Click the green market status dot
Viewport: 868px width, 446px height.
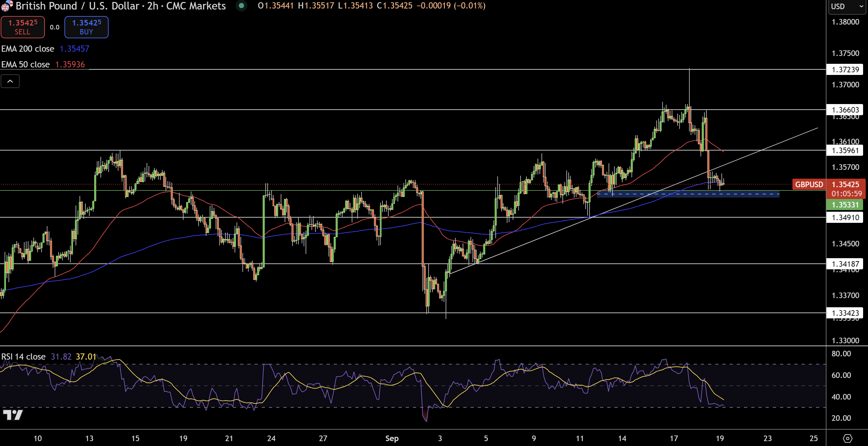[241, 5]
